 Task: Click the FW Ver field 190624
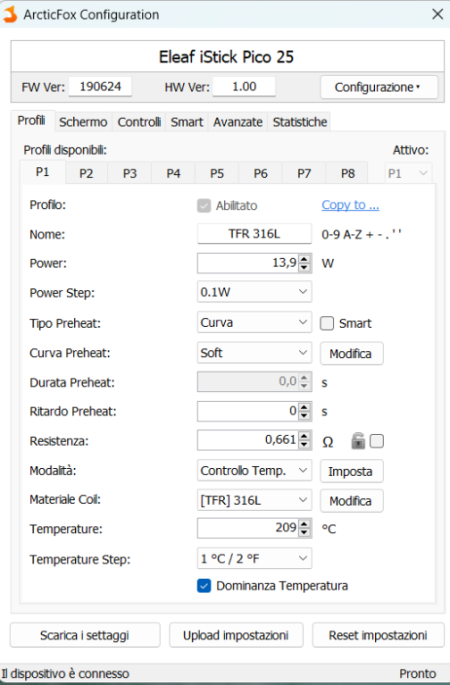(100, 86)
